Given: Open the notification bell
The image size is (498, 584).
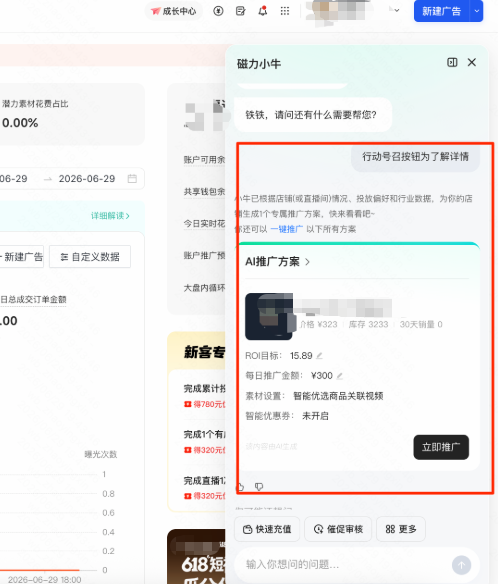Looking at the screenshot, I should [263, 11].
